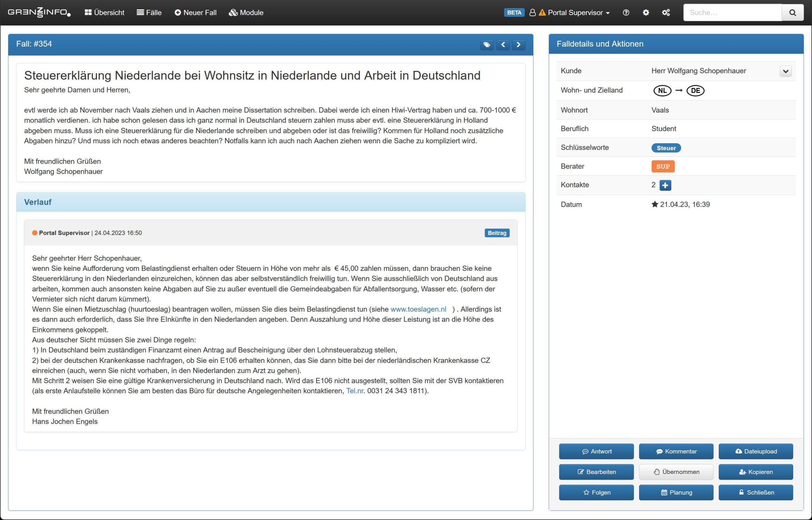Click the search magnifier button
812x520 pixels.
tap(792, 12)
